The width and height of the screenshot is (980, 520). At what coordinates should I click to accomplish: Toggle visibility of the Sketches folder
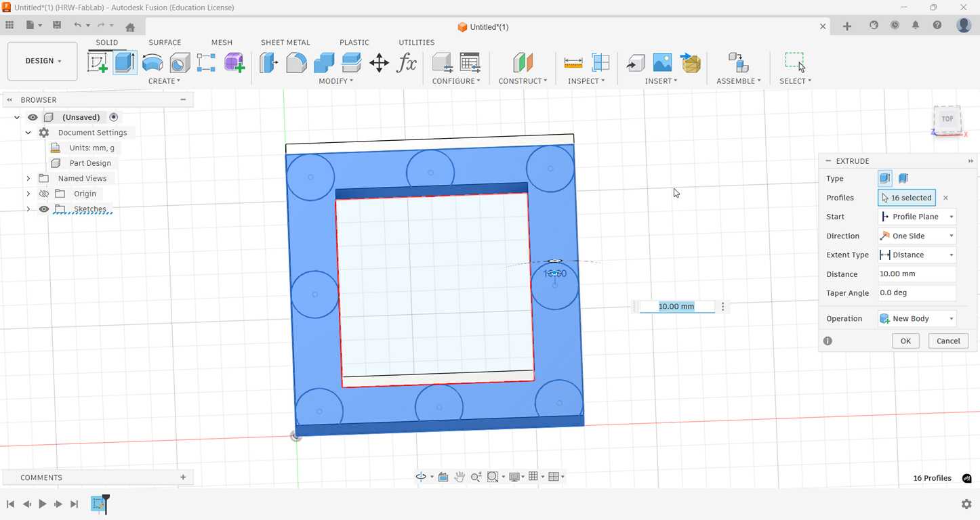44,209
